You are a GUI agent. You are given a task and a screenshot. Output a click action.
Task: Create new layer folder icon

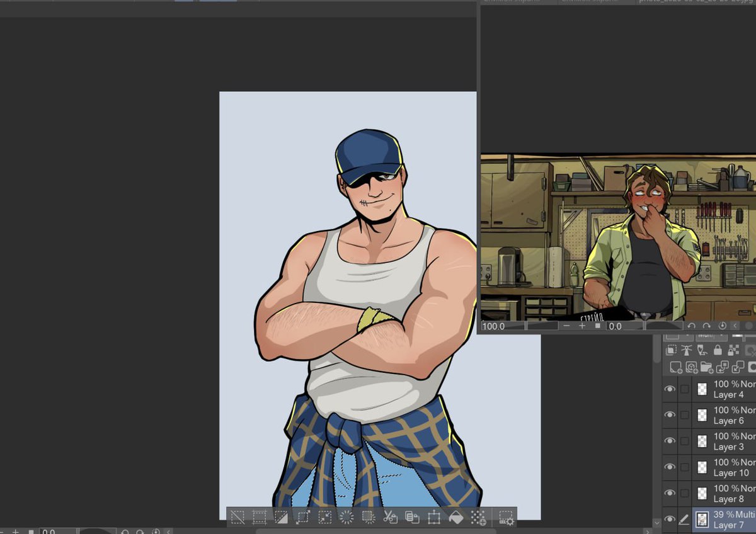[x=707, y=367]
